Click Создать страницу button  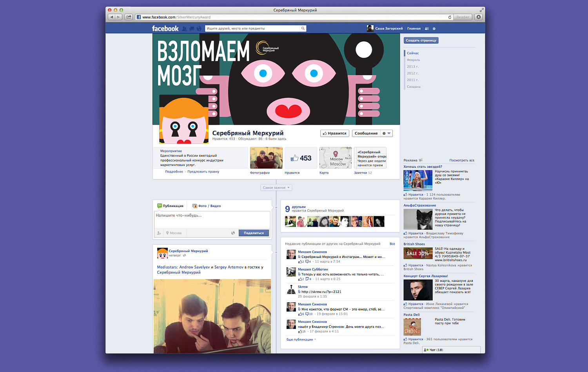[421, 40]
